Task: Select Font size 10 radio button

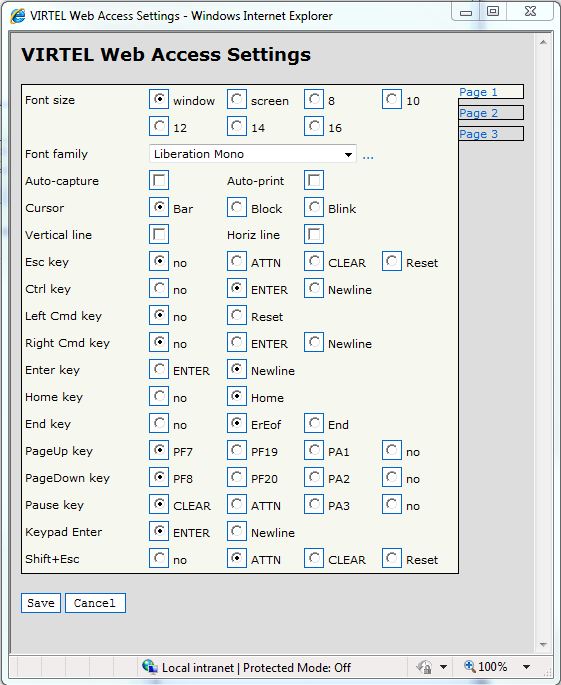Action: pos(391,100)
